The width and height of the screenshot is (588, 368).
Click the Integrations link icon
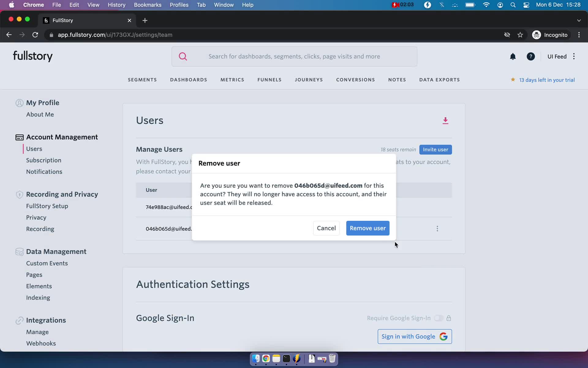[19, 320]
